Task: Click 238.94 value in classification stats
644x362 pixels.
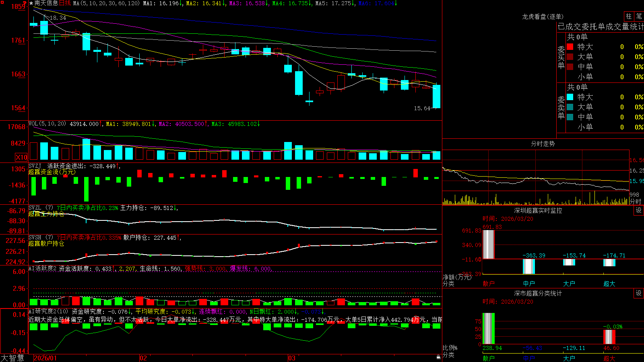Action: click(492, 348)
